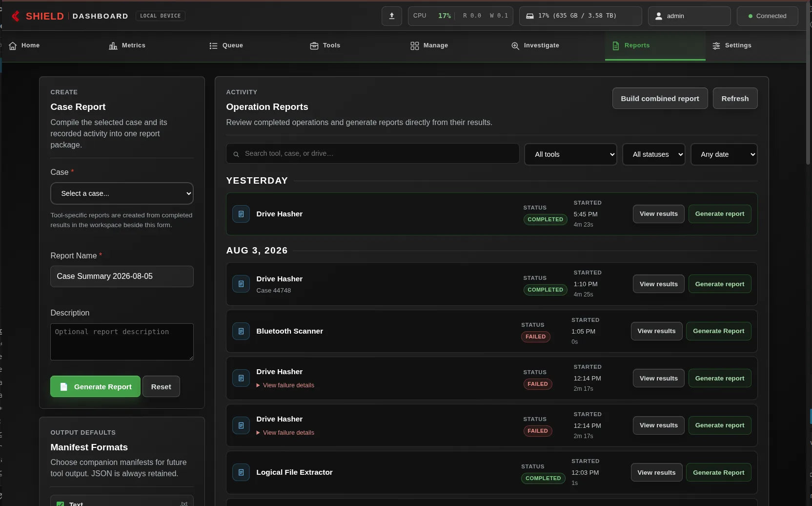Open the Investigate tab
812x506 pixels.
click(554, 45)
